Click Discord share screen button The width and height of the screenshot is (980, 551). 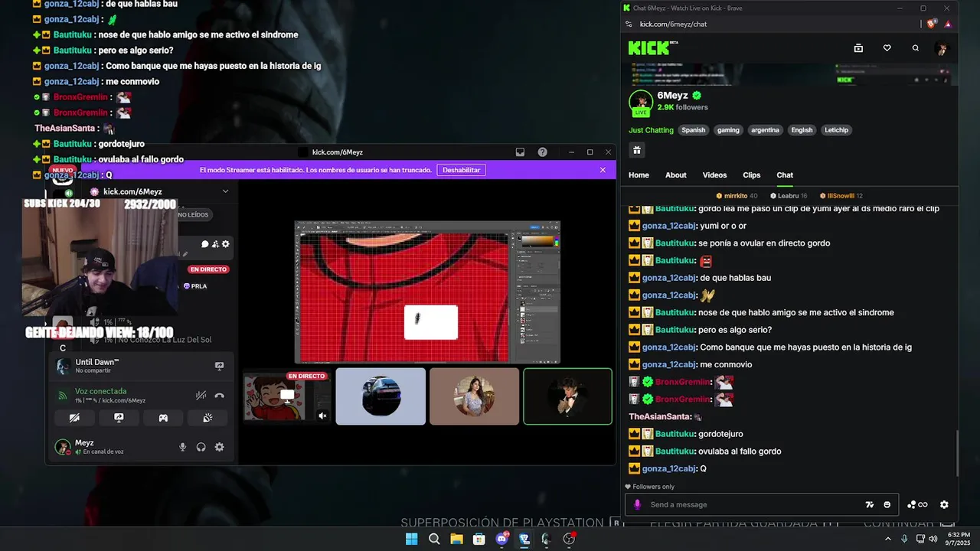click(119, 418)
